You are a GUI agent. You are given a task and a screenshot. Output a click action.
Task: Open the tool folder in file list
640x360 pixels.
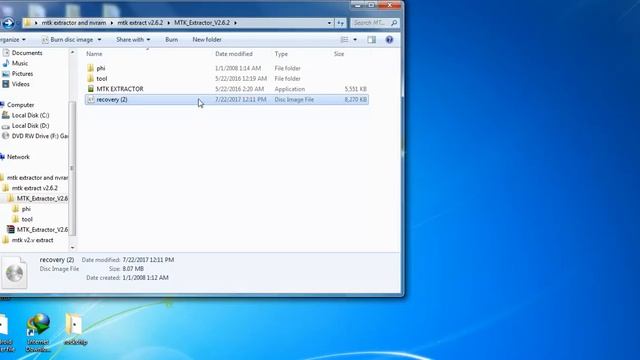point(102,78)
